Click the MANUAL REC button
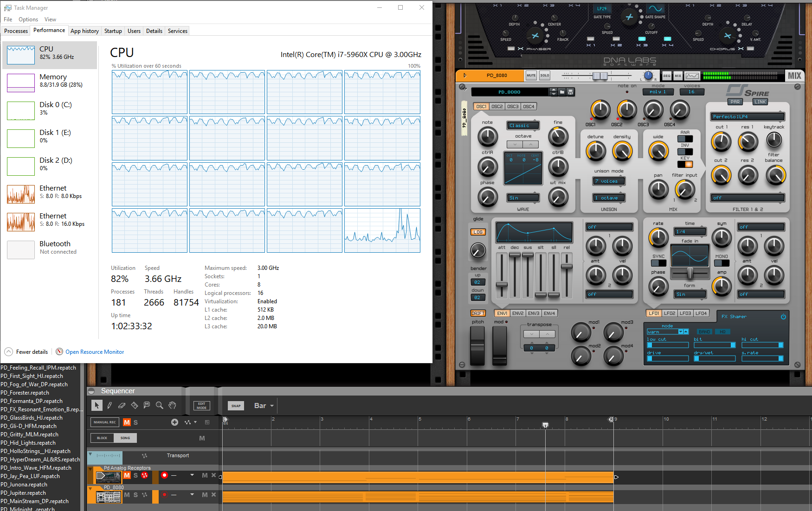This screenshot has height=511, width=812. pyautogui.click(x=105, y=422)
